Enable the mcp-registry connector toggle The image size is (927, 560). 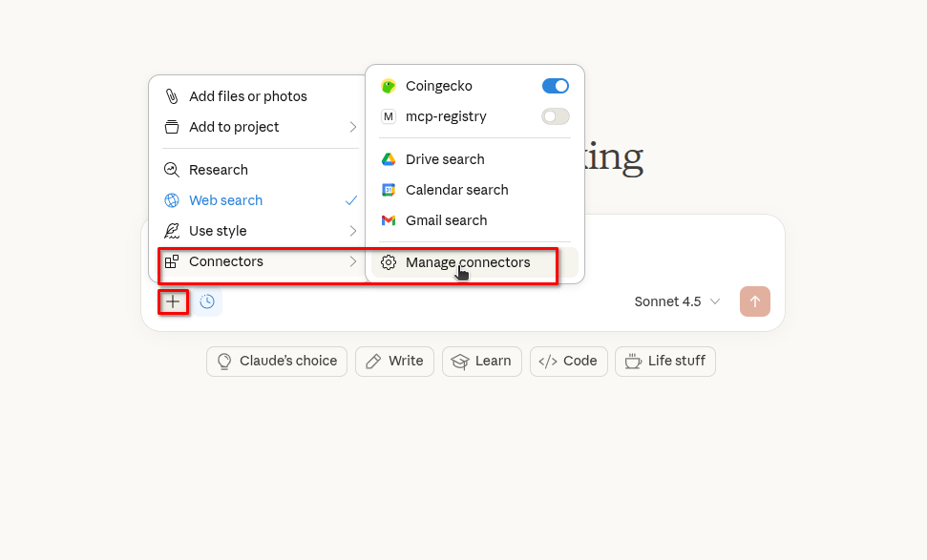[x=555, y=116]
